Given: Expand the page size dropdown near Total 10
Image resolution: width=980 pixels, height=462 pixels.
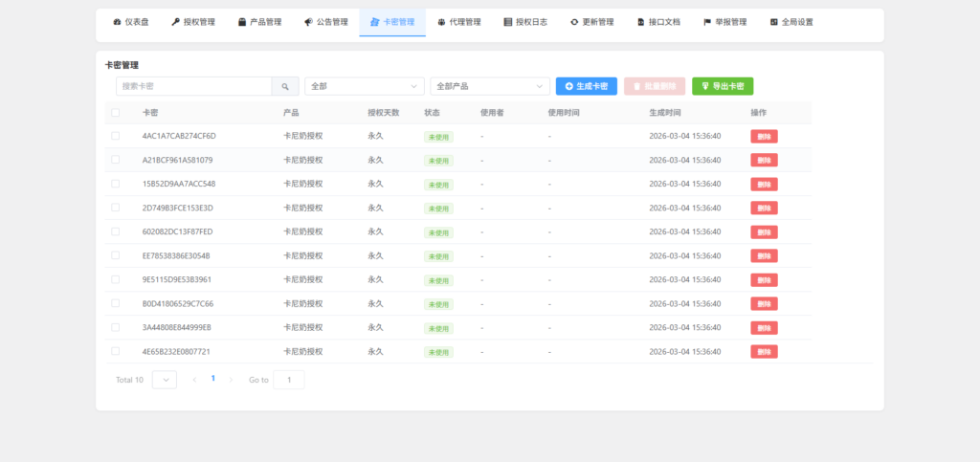Looking at the screenshot, I should [x=165, y=380].
